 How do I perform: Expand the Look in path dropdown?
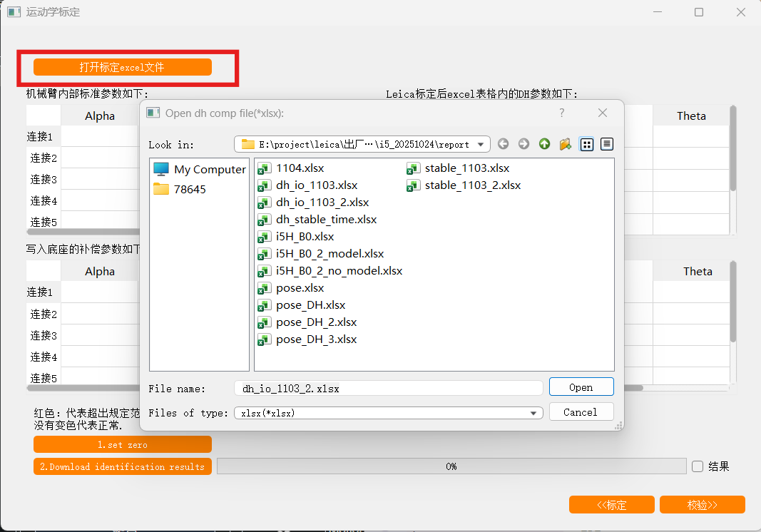coord(481,144)
